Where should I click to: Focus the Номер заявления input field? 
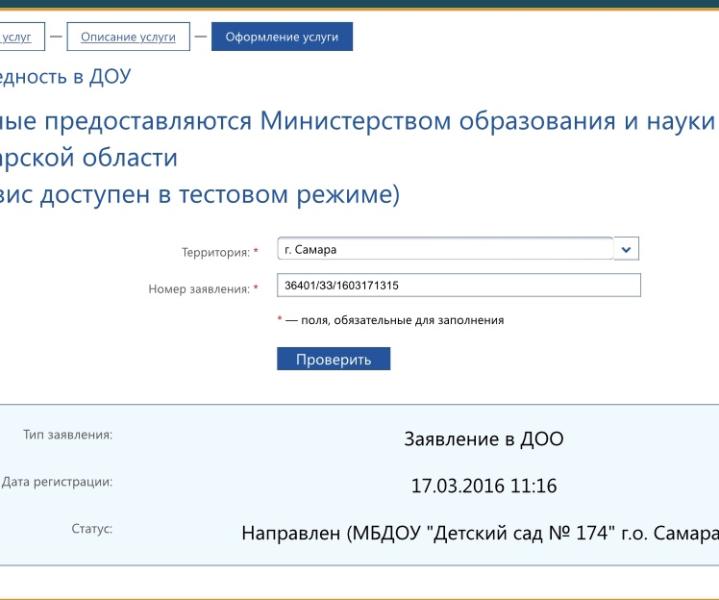coord(459,285)
